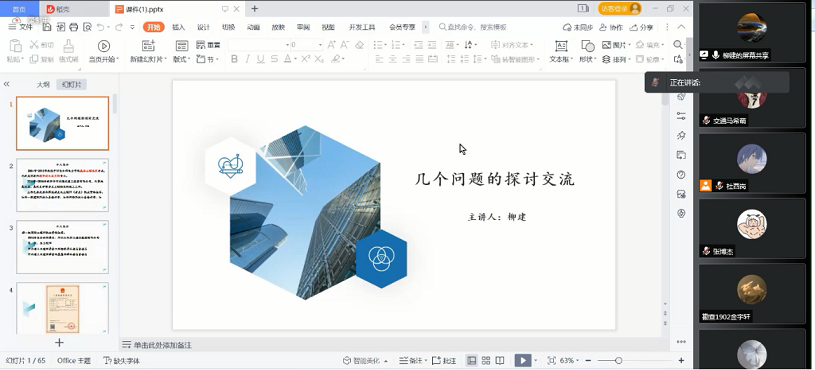Click the Format Painter brush icon
Image resolution: width=815 pixels, height=370 pixels.
(x=68, y=46)
